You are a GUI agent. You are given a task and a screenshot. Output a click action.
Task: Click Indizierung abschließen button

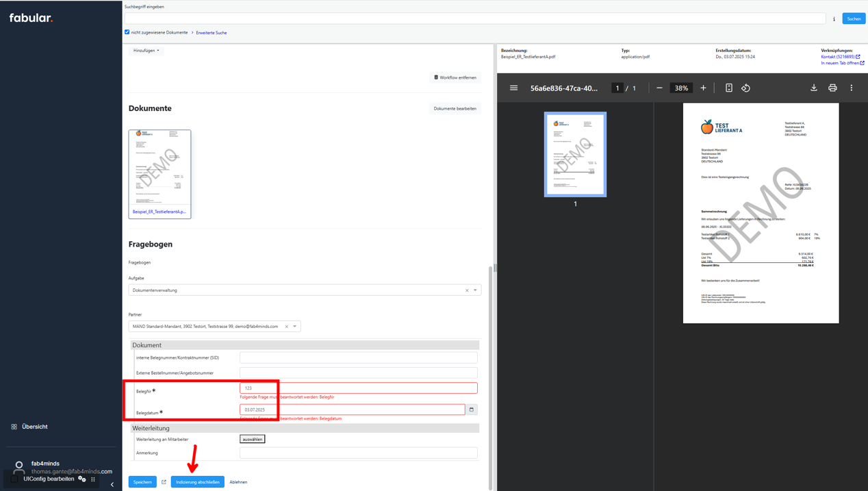197,482
